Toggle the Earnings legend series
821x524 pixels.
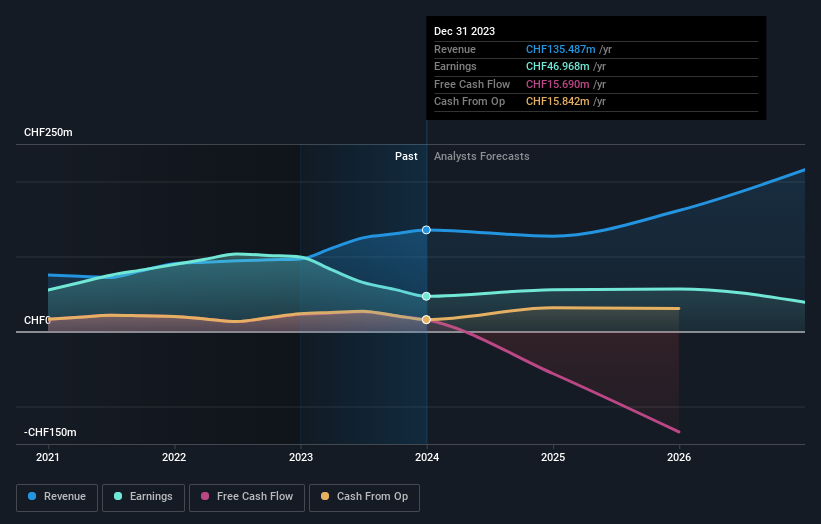(143, 497)
